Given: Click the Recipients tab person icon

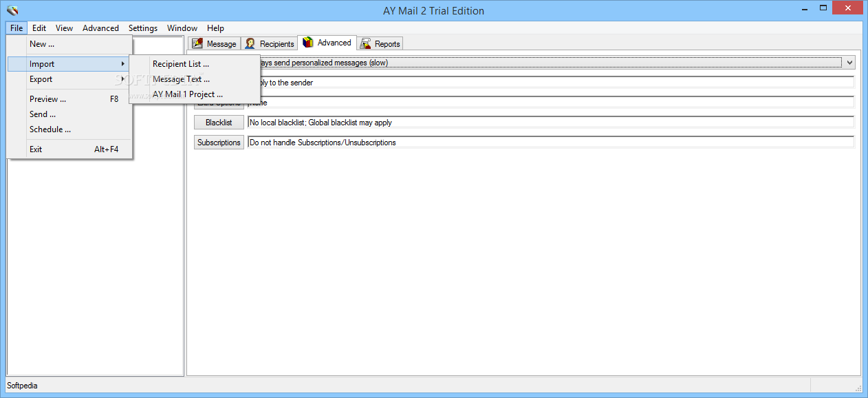Looking at the screenshot, I should (x=250, y=43).
